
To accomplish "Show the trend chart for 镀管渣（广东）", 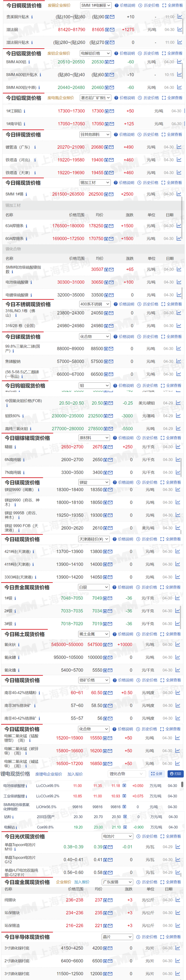I will (x=179, y=147).
